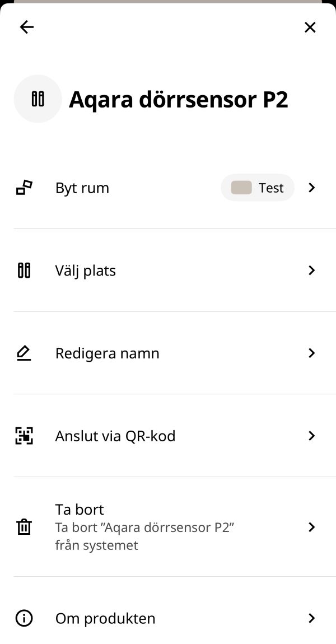Choose Redigera namn to rename device
Viewport: 336px width, 644px height.
107,353
